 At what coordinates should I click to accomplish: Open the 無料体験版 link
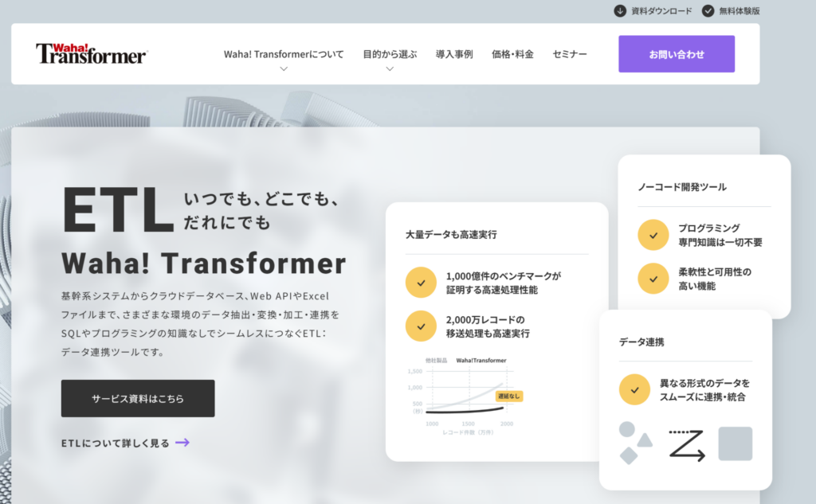pos(739,11)
